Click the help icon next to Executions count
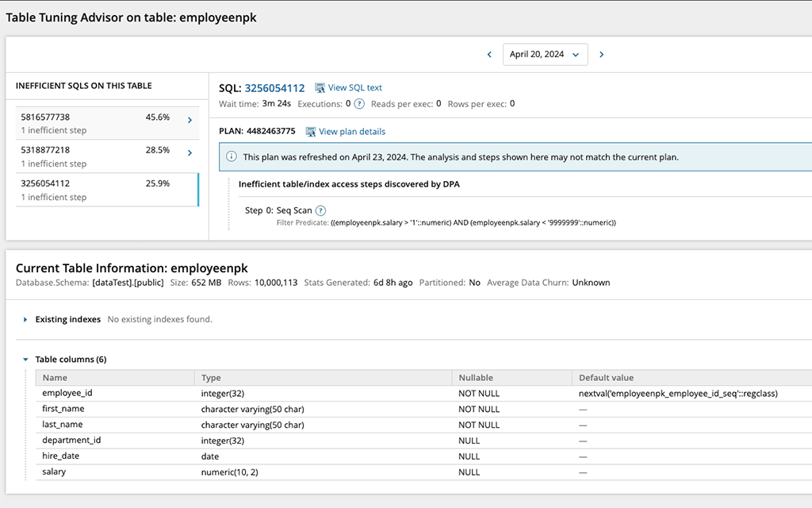 [x=359, y=103]
